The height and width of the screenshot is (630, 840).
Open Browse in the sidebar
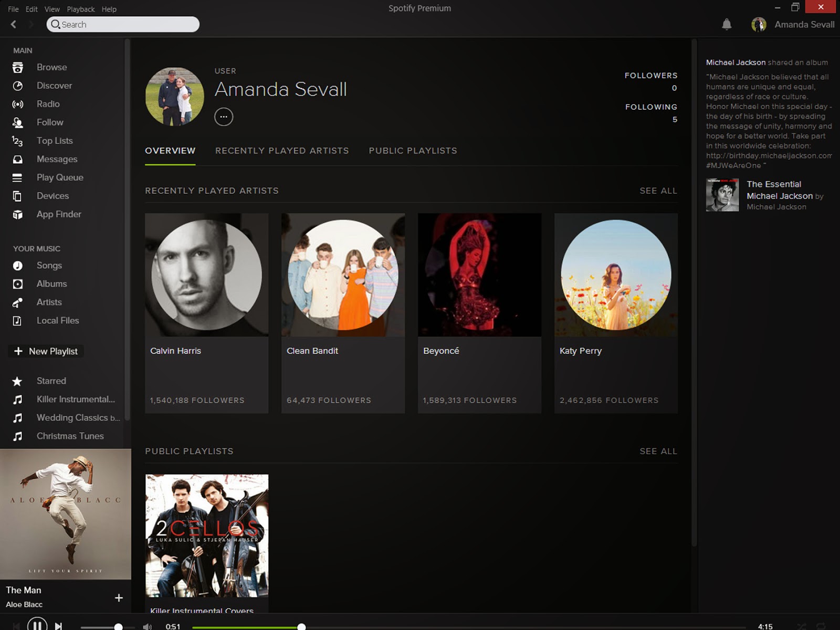click(51, 67)
